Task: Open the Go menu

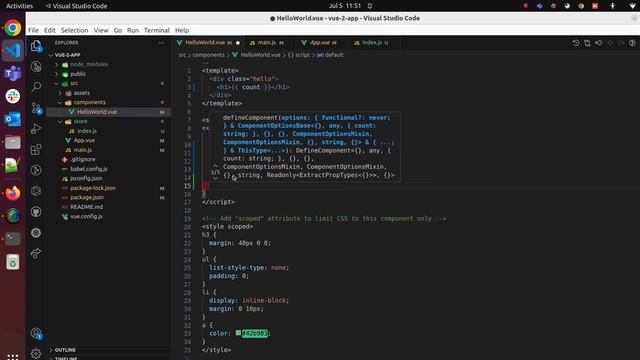Action: tap(118, 30)
